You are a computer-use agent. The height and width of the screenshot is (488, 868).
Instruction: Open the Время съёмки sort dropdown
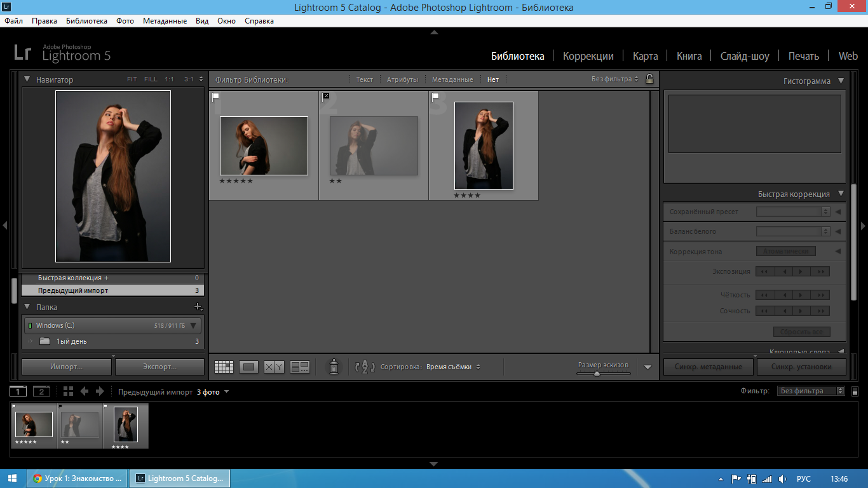click(453, 367)
